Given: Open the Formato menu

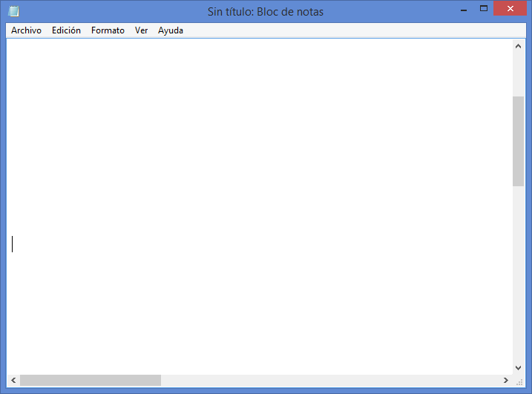Looking at the screenshot, I should pyautogui.click(x=108, y=30).
